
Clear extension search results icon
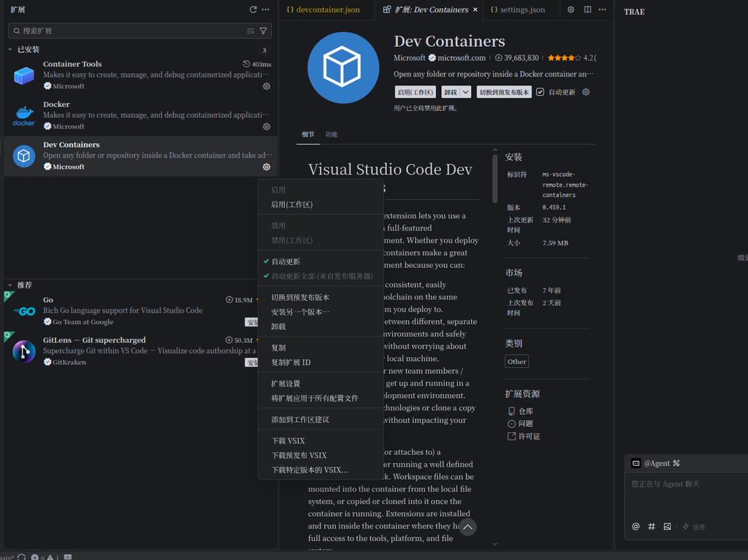click(251, 31)
